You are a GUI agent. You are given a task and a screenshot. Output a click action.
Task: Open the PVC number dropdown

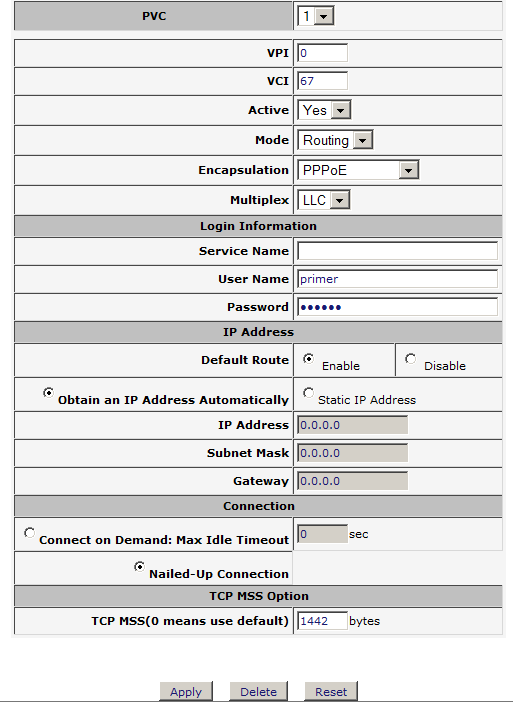pyautogui.click(x=316, y=17)
